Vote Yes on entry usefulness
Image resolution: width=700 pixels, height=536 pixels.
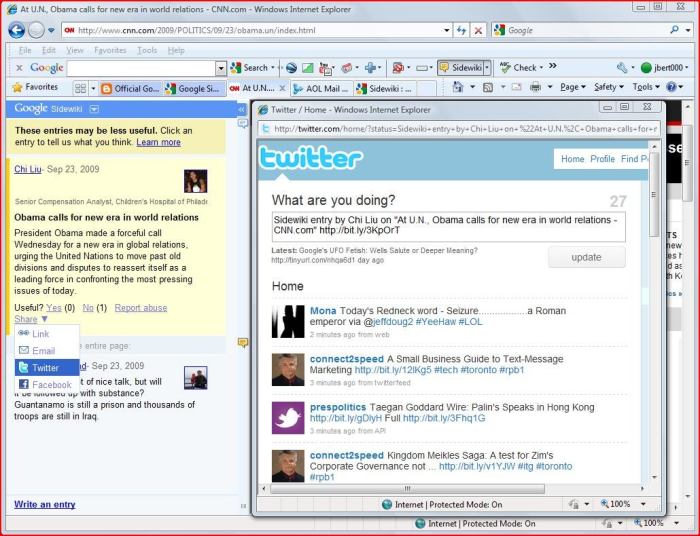54,307
